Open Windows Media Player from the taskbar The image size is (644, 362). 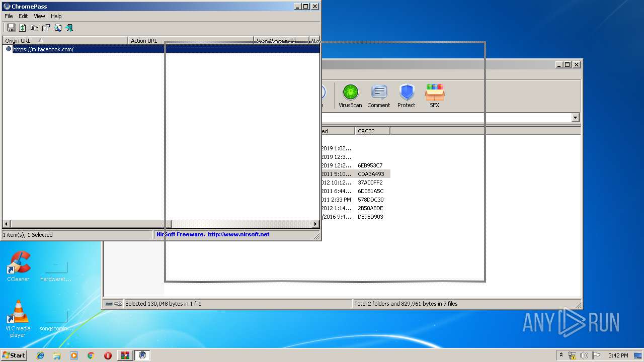coord(74,355)
